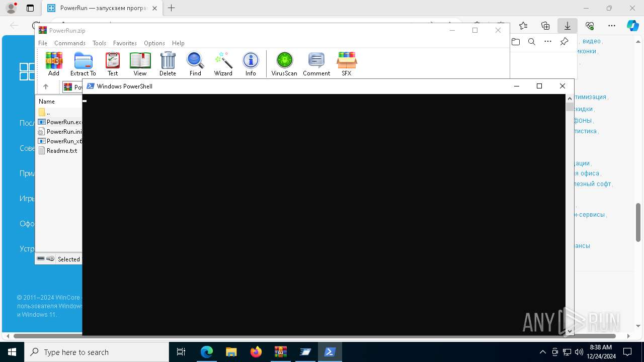Open browser essentials heart icon
Screen dimensions: 644x362
point(590,25)
